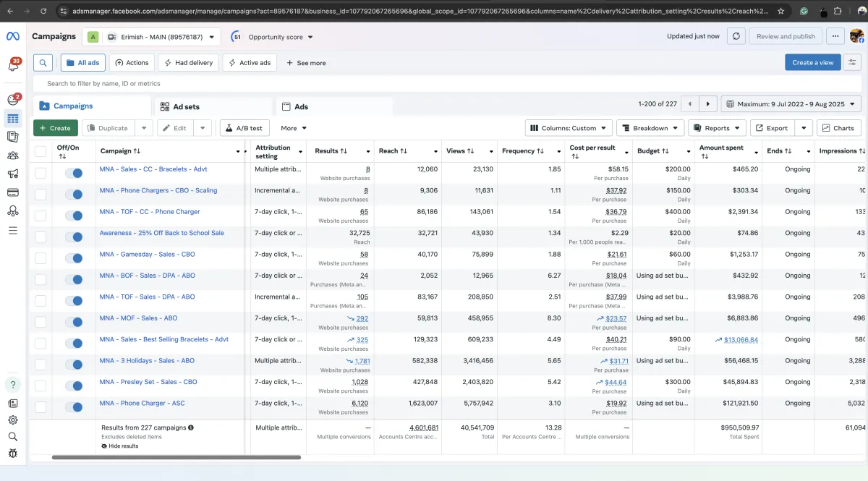
Task: Click the Meta logo icon
Action: tap(12, 37)
